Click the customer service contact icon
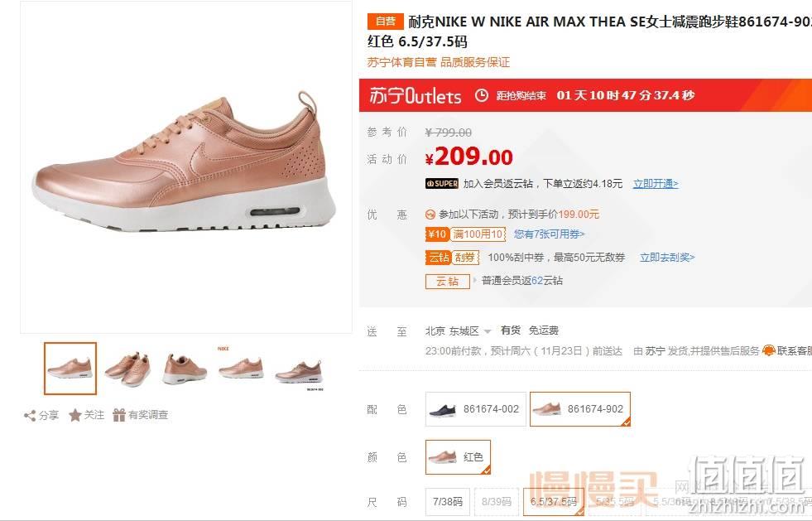This screenshot has height=521, width=812. (x=768, y=351)
